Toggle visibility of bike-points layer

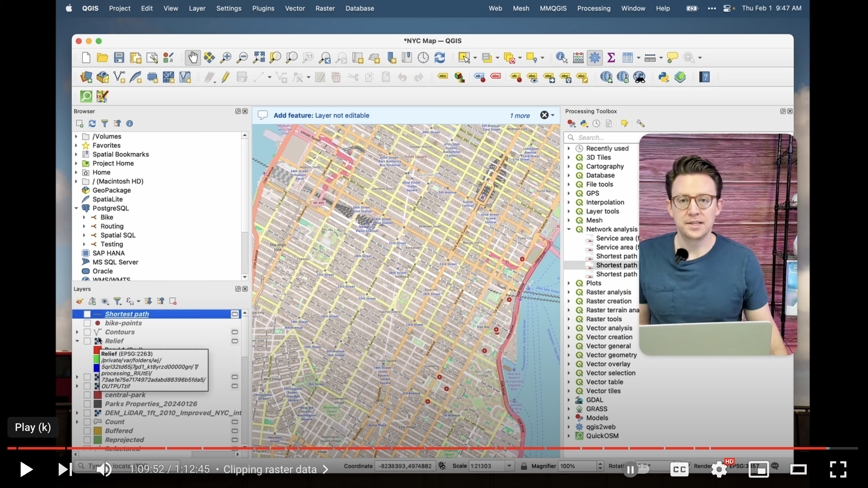pyautogui.click(x=87, y=323)
